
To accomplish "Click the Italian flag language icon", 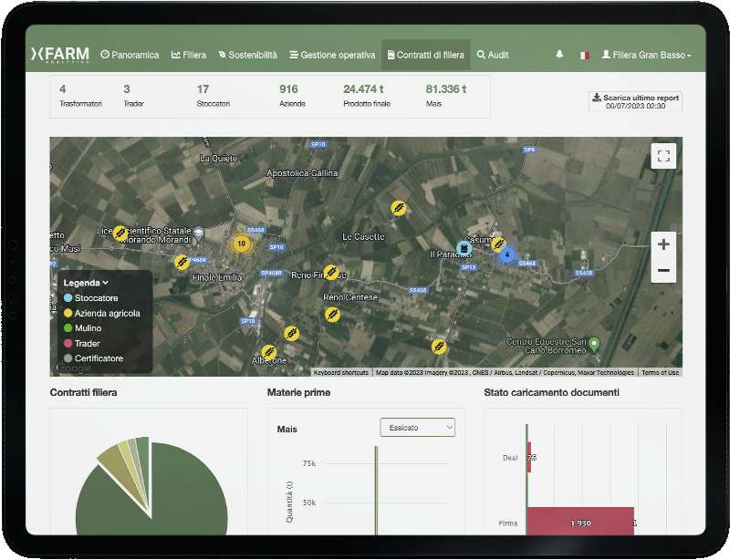I will click(583, 56).
